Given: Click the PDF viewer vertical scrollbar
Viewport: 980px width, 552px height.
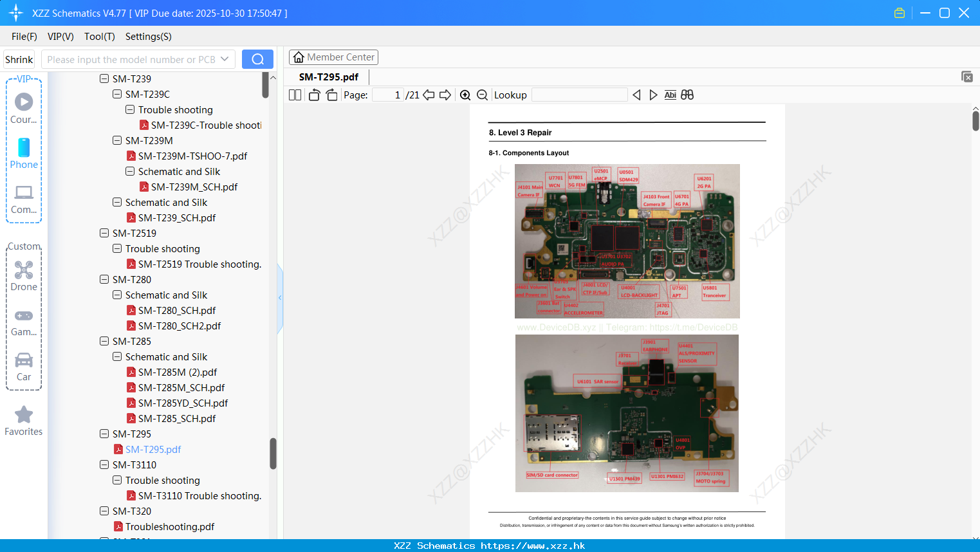Looking at the screenshot, I should pyautogui.click(x=975, y=120).
